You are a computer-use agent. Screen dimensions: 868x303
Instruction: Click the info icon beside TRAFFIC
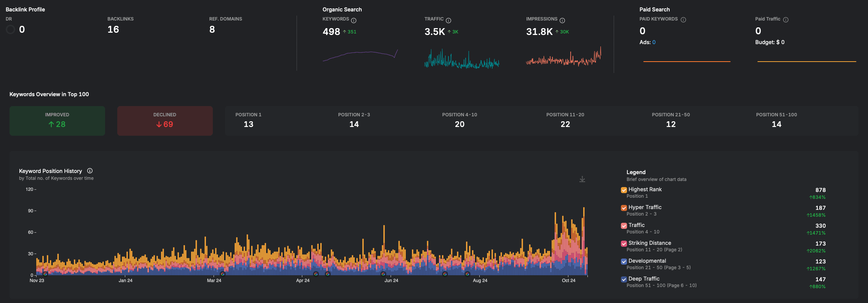pos(448,21)
